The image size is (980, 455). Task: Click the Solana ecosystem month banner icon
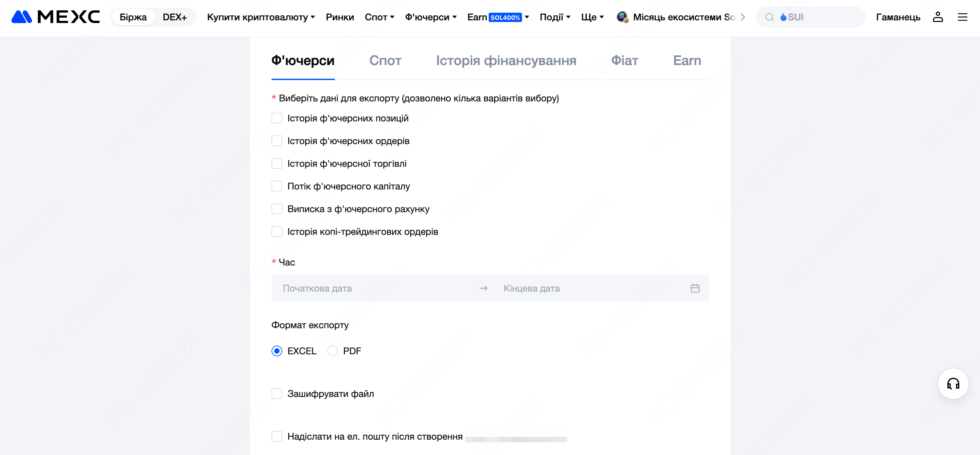[622, 17]
